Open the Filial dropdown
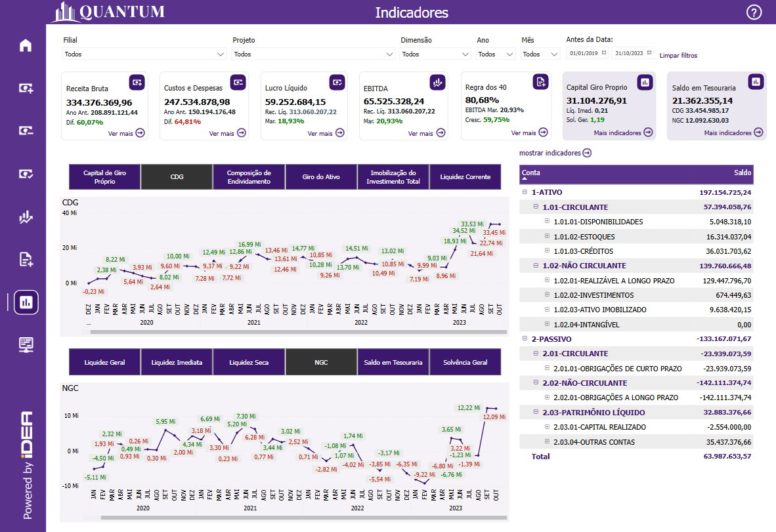Image resolution: width=776 pixels, height=532 pixels. [x=144, y=54]
